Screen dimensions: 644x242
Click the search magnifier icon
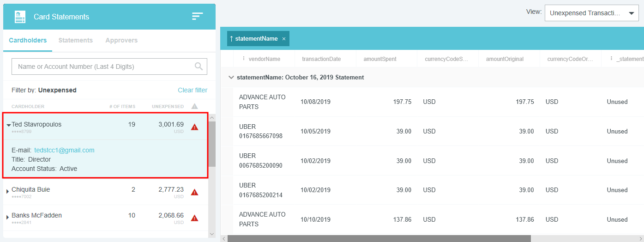tap(199, 67)
